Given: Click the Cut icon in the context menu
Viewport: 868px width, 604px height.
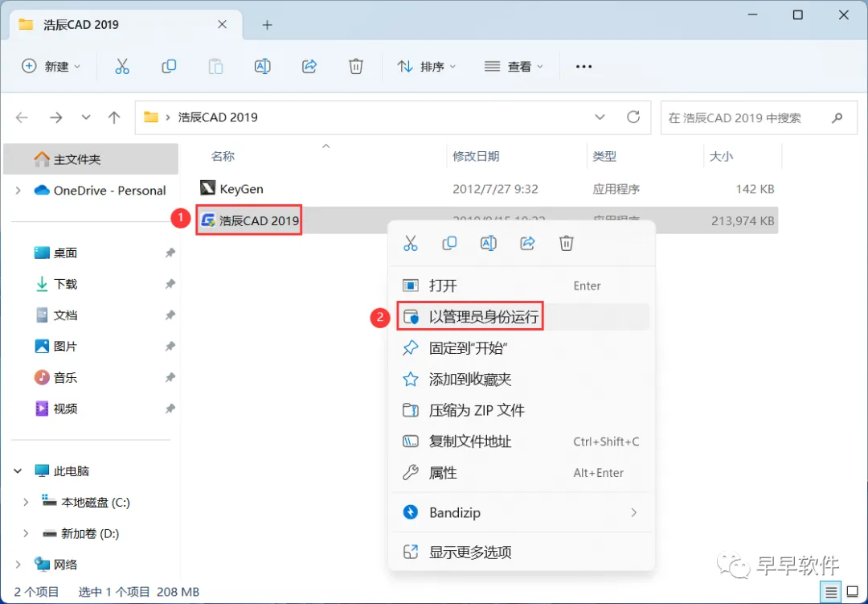Looking at the screenshot, I should (410, 243).
